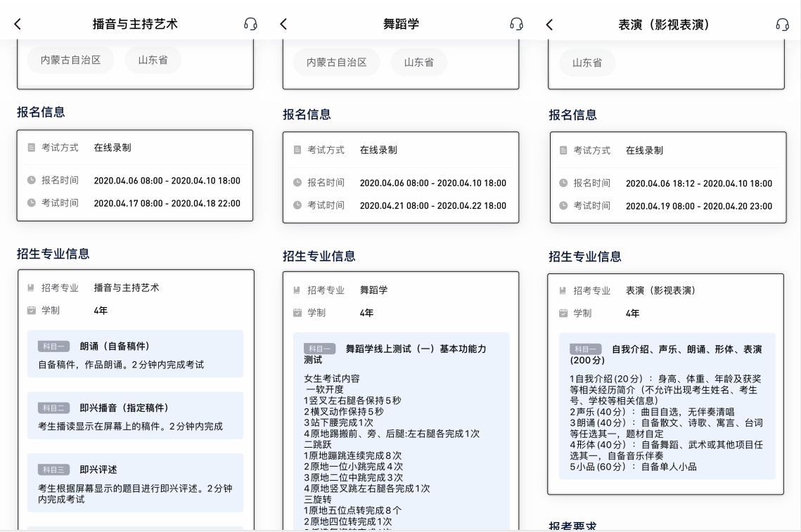Click 报名信息 heading on 舞蹈学 page

[x=307, y=115]
